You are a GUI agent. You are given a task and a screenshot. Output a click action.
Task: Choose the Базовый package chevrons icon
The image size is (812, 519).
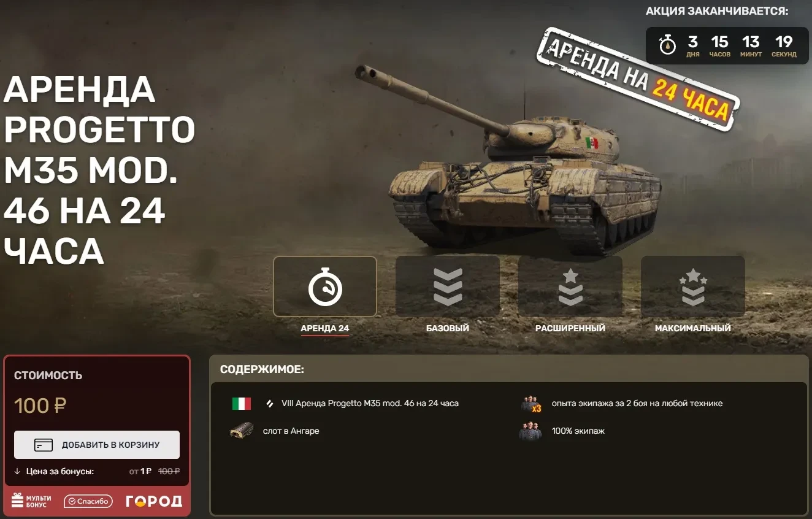[x=448, y=286]
